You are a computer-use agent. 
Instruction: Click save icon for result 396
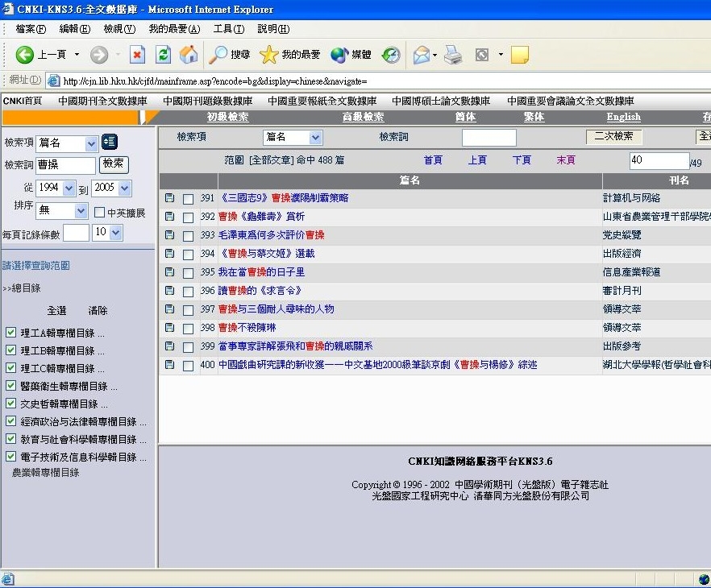coord(169,291)
